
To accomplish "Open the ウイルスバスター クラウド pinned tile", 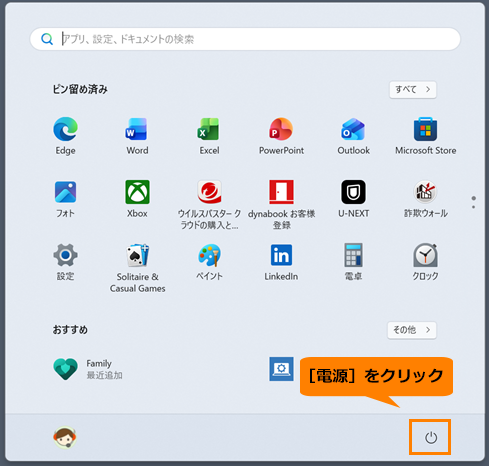I will click(209, 204).
